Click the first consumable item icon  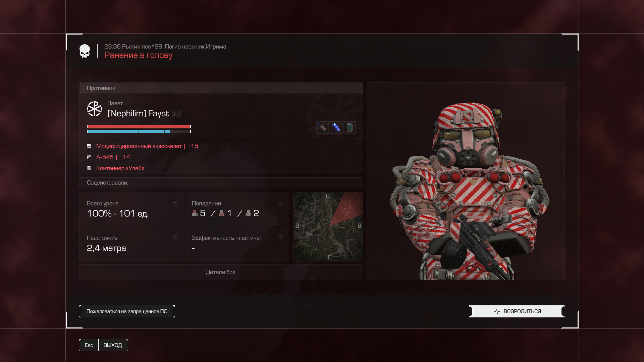[x=322, y=127]
